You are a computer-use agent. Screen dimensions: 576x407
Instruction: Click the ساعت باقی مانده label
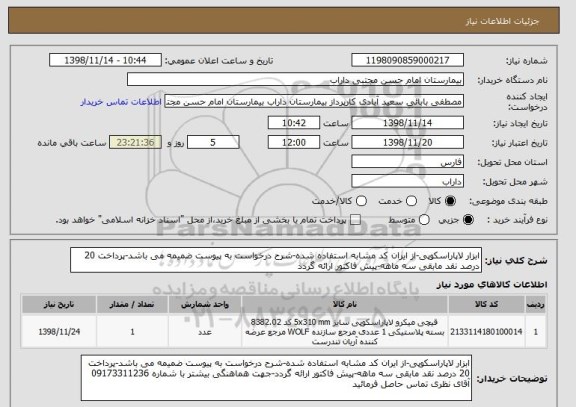click(x=72, y=143)
